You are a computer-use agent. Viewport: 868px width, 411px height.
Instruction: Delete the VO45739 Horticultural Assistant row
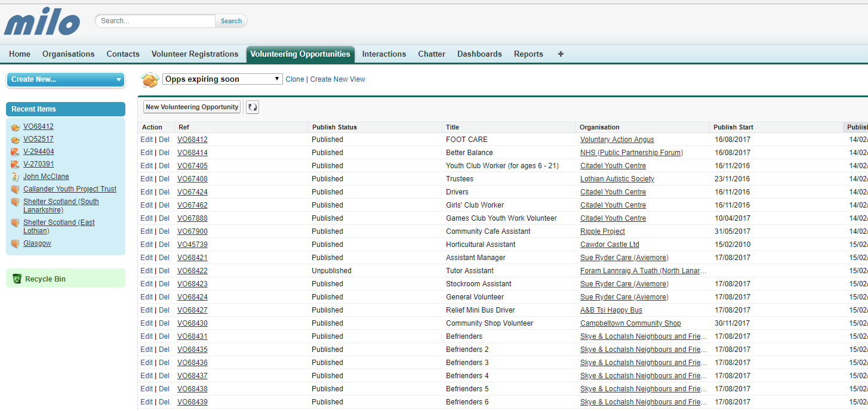(164, 245)
